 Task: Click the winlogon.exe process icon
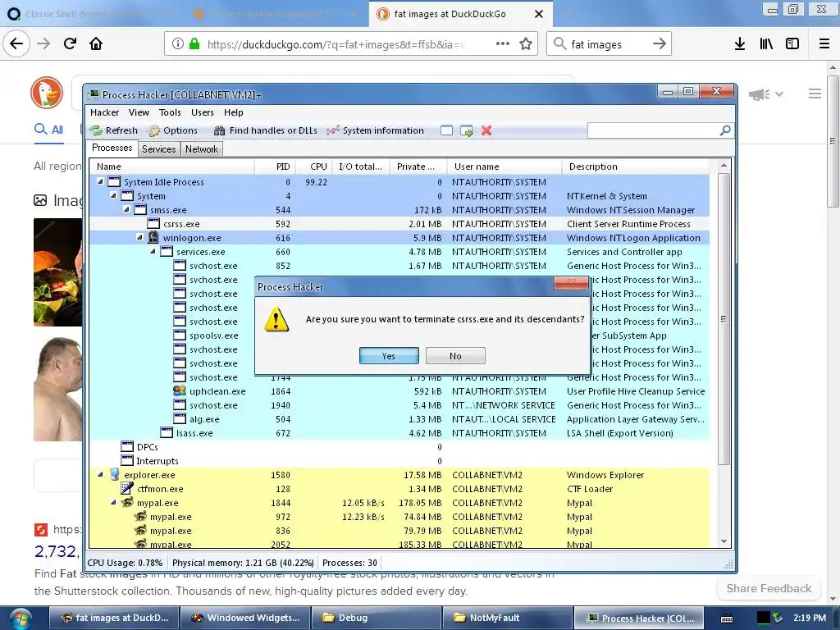(x=153, y=237)
